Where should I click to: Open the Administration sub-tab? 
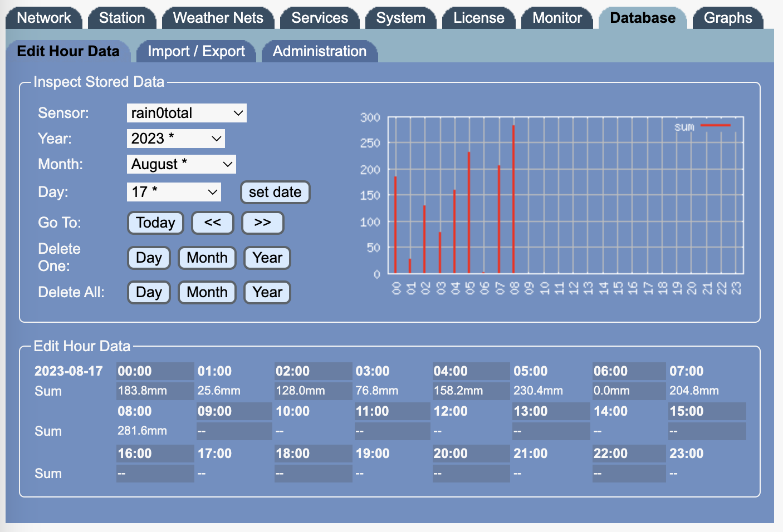(x=320, y=51)
